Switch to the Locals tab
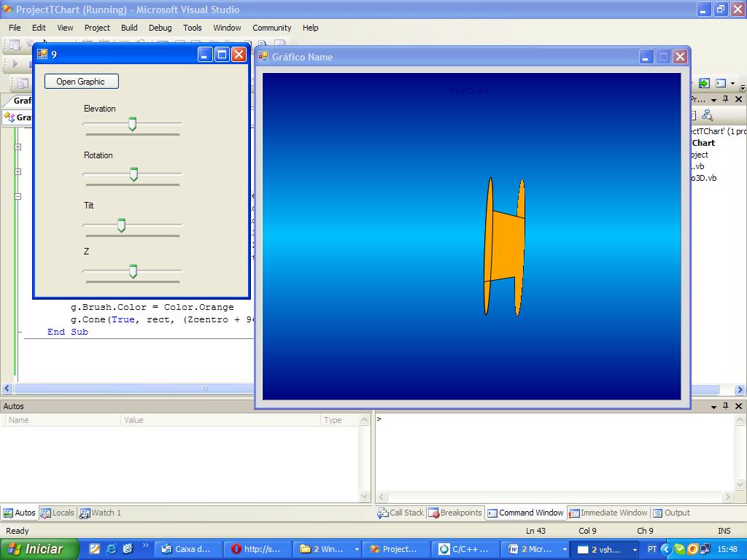This screenshot has width=747, height=560. [x=57, y=513]
